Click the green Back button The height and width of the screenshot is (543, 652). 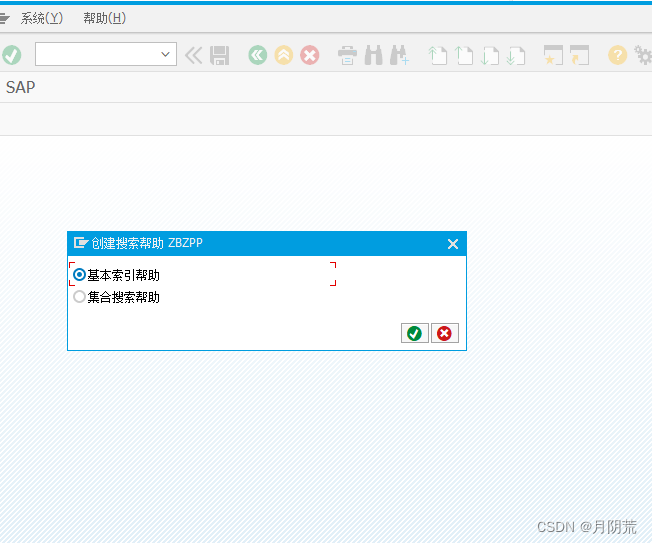[258, 55]
